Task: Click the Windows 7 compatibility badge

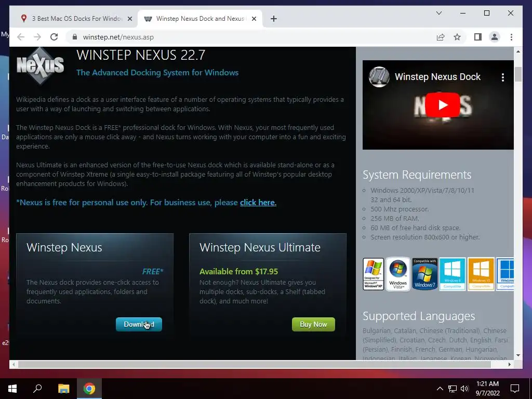Action: click(x=425, y=274)
